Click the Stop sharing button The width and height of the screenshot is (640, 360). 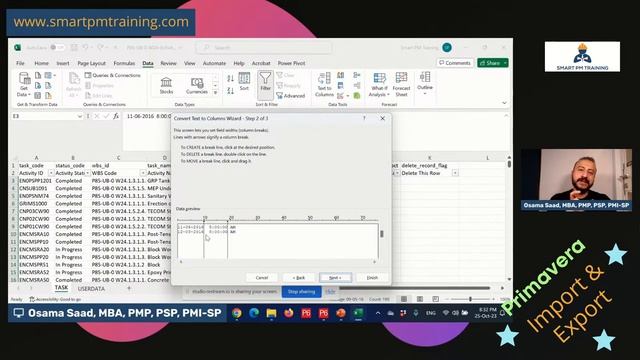point(301,292)
